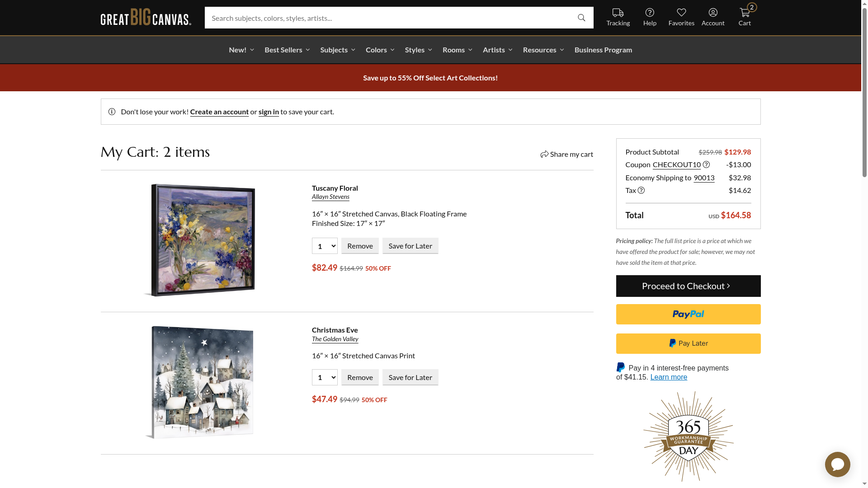The height and width of the screenshot is (488, 868).
Task: Remove Tuscany Floral from cart
Action: [x=360, y=246]
